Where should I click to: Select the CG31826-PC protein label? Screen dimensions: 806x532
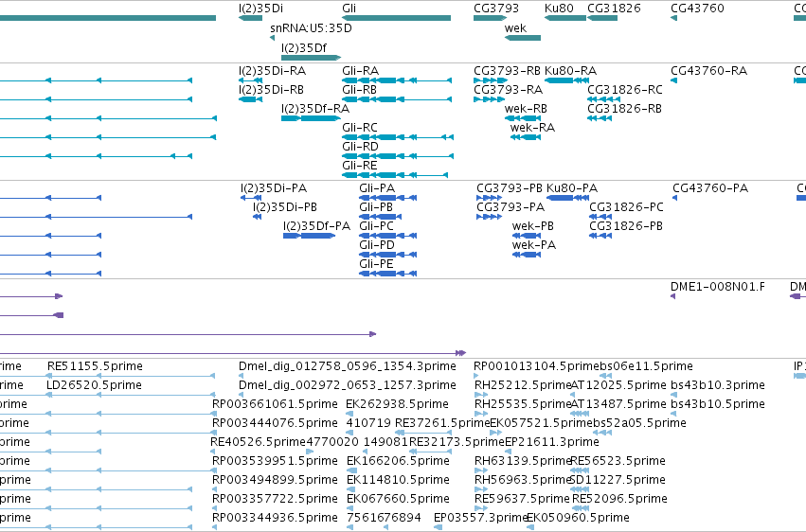click(627, 207)
